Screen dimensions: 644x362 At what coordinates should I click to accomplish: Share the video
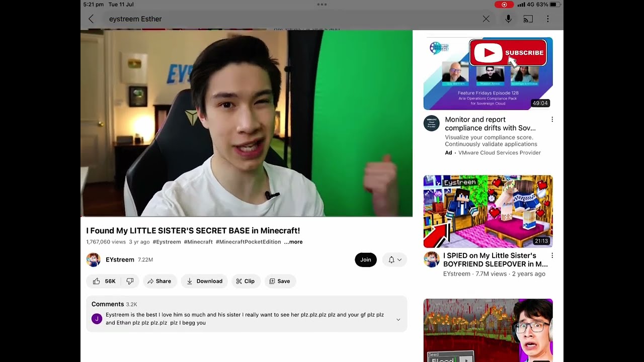159,281
